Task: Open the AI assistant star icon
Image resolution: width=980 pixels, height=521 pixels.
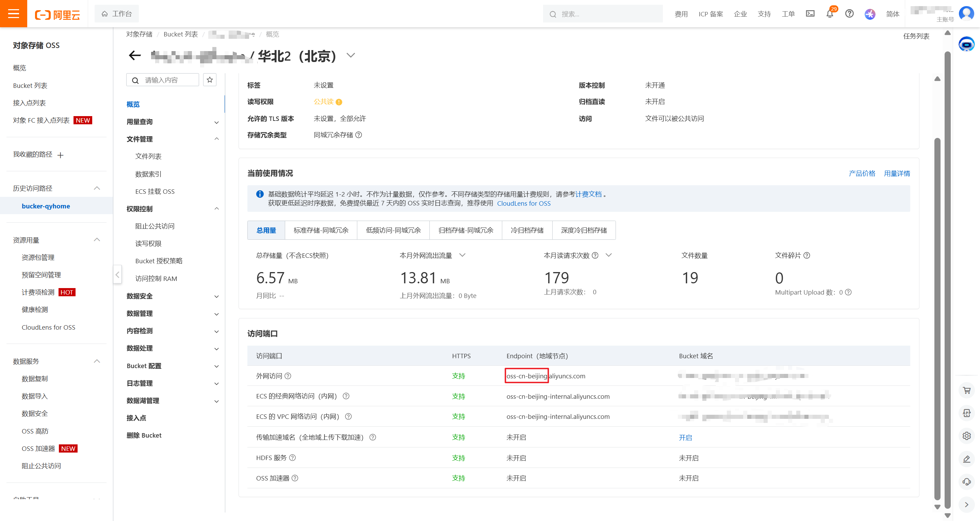Action: [x=870, y=14]
